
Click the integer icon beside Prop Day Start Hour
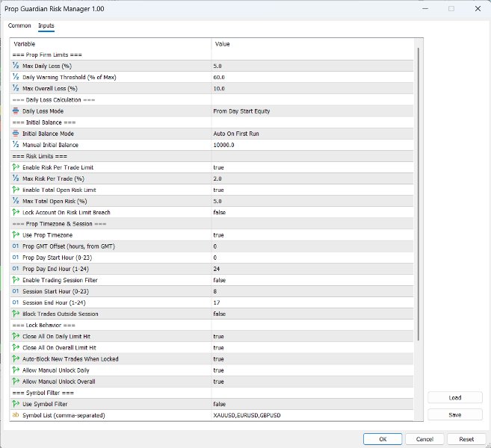(16, 257)
